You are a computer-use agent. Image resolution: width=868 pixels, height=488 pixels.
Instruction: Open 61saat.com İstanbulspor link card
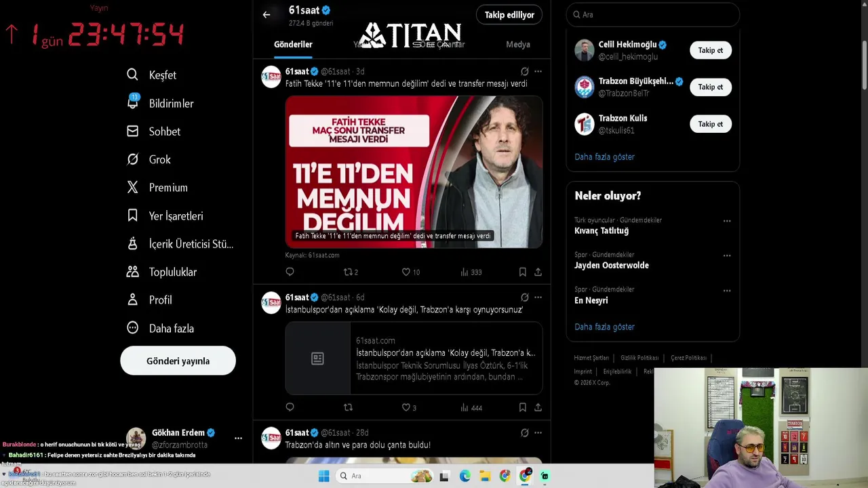click(414, 359)
